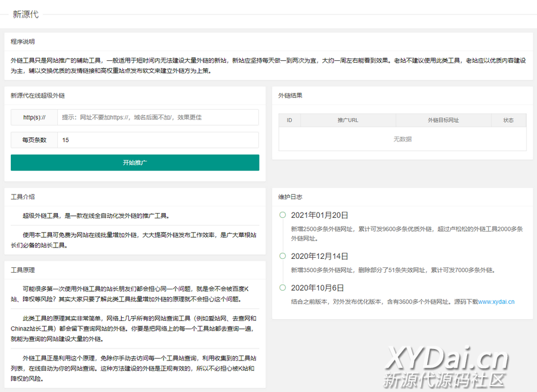537x392 pixels.
Task: Focus the http(s):// URL input field
Action: 158,118
